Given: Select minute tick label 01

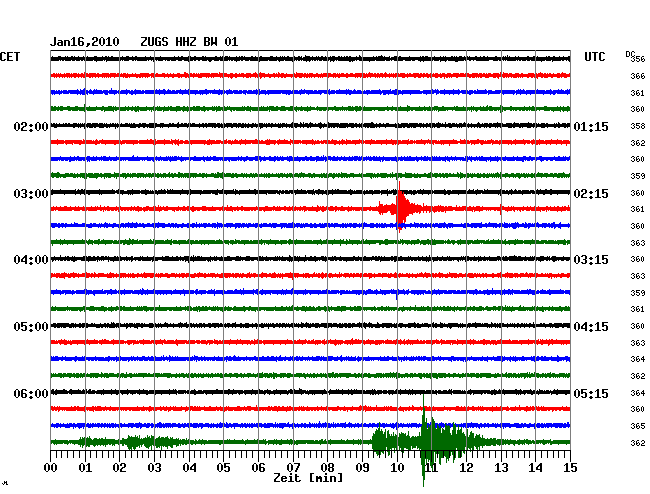Looking at the screenshot, I should pos(85,467).
